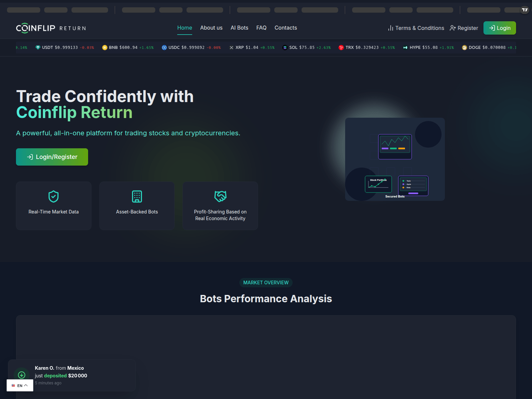Open the EN language selector

point(20,385)
